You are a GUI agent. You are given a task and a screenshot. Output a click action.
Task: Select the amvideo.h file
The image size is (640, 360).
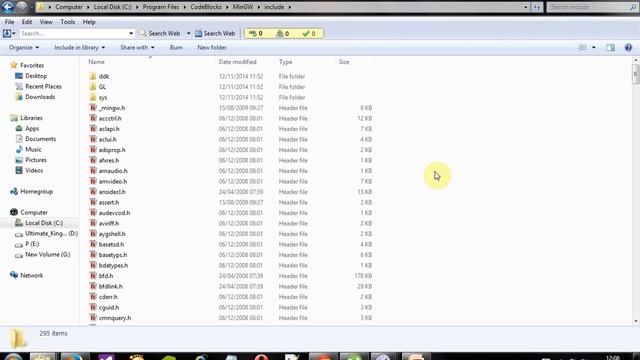(x=113, y=182)
